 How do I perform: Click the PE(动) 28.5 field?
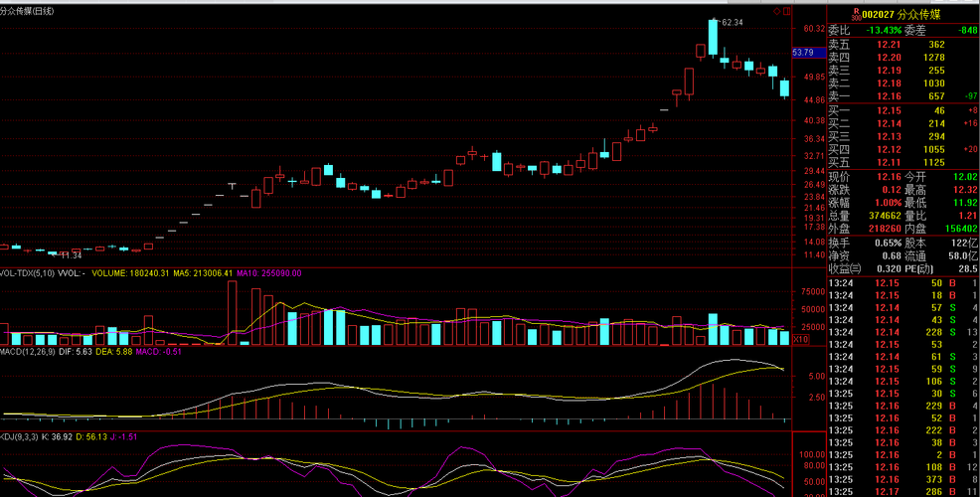tap(940, 268)
